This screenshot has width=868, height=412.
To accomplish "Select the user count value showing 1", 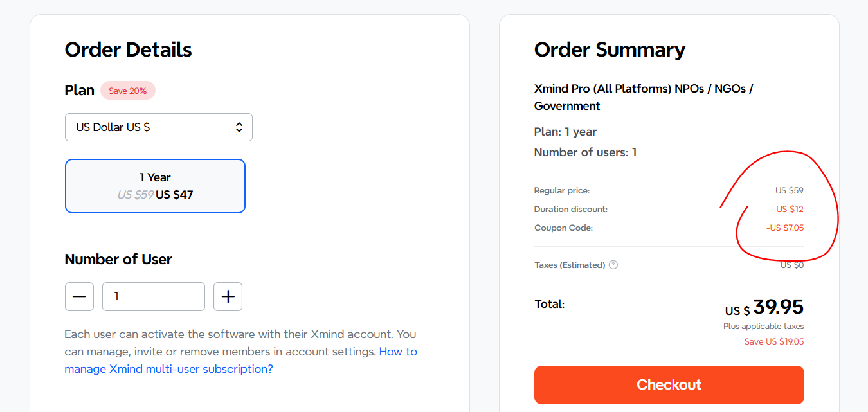I will tap(153, 296).
